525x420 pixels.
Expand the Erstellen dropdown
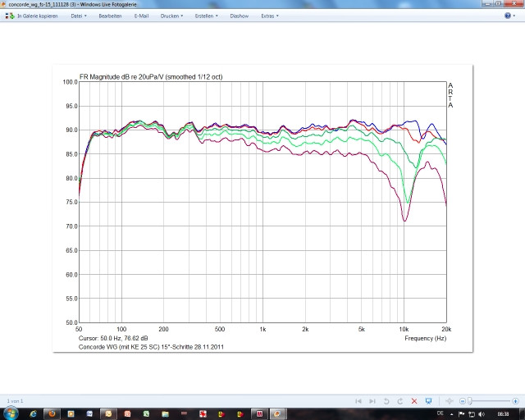coord(206,16)
